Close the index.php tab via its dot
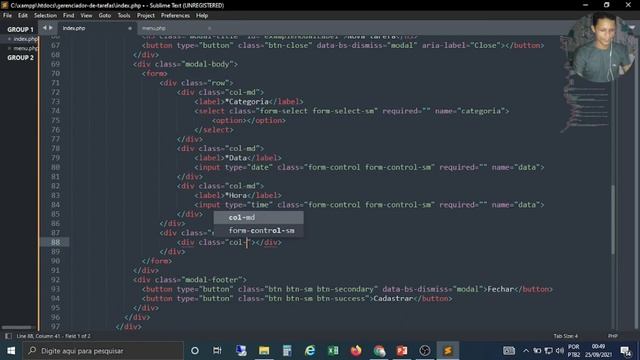 [x=130, y=28]
